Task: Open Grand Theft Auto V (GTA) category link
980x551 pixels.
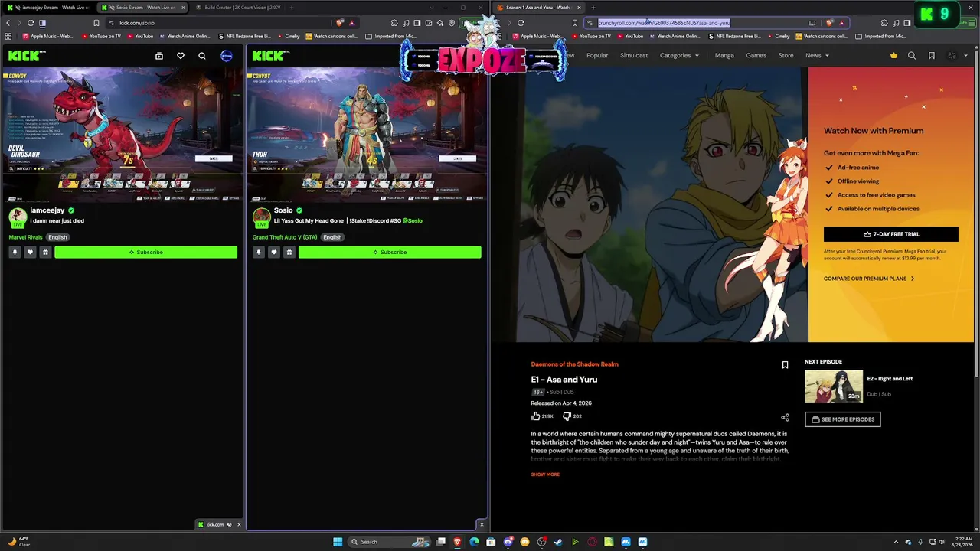Action: pyautogui.click(x=285, y=237)
